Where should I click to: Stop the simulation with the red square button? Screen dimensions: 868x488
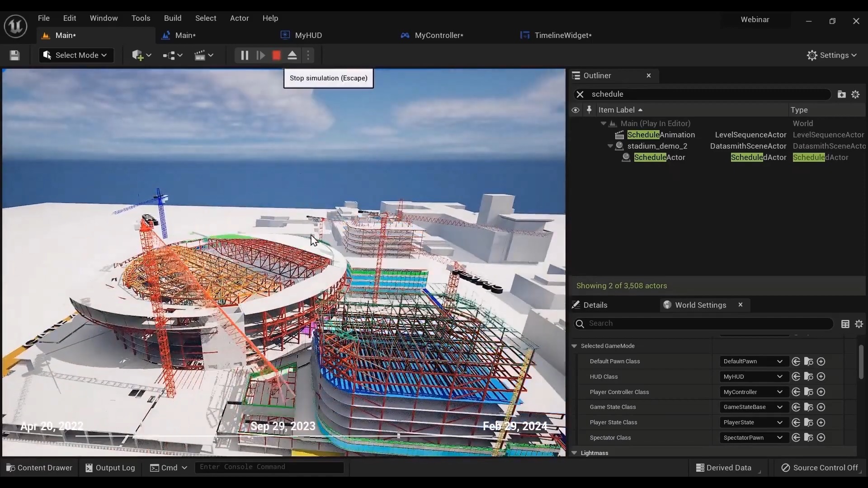276,55
